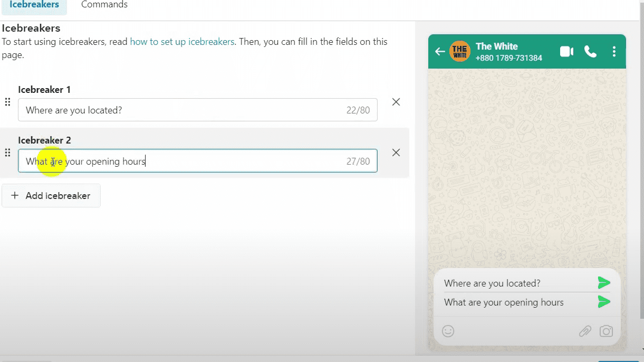Focus the Icebreaker 1 text field

point(179,110)
